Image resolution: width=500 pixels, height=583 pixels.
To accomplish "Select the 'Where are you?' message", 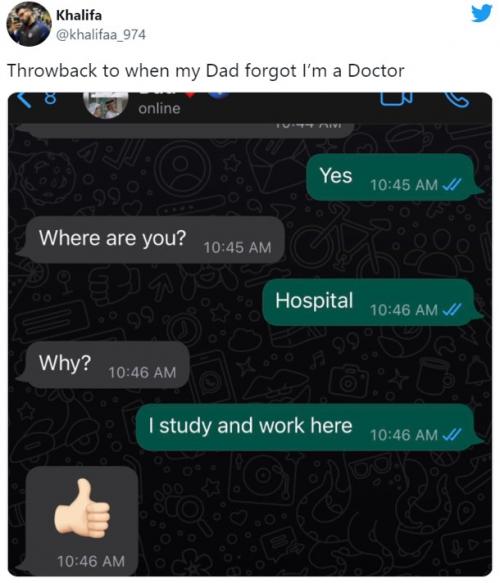I will (x=151, y=240).
